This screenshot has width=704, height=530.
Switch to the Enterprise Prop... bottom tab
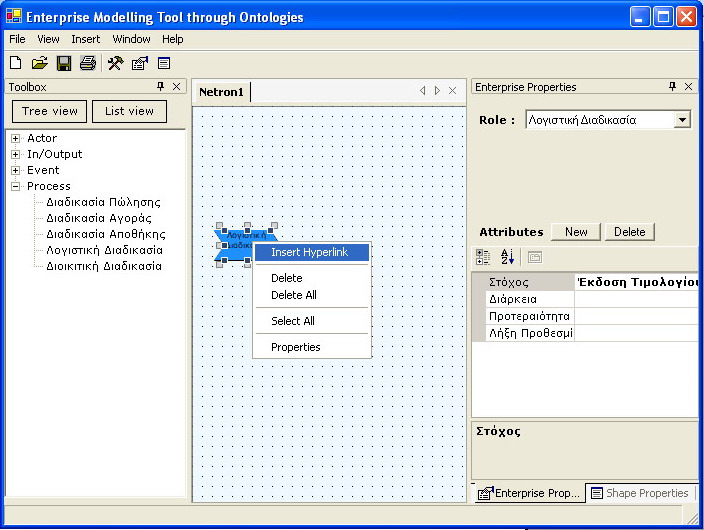tap(530, 493)
